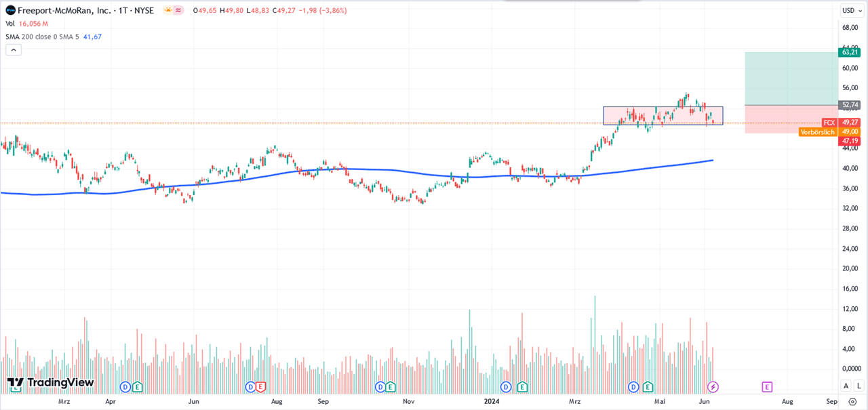868x410 pixels.
Task: Click earnings E marker between Apr and Jun
Action: click(x=138, y=387)
